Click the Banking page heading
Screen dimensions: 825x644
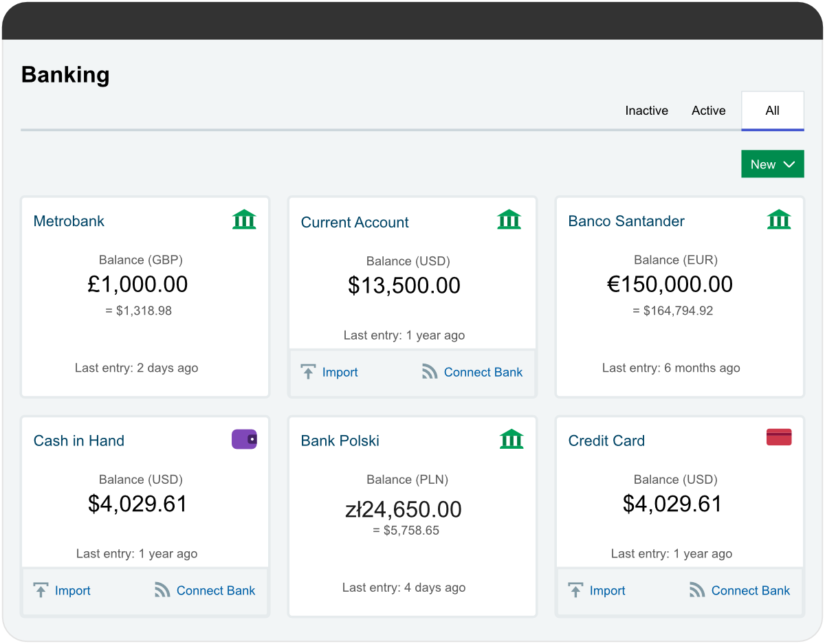pos(65,75)
